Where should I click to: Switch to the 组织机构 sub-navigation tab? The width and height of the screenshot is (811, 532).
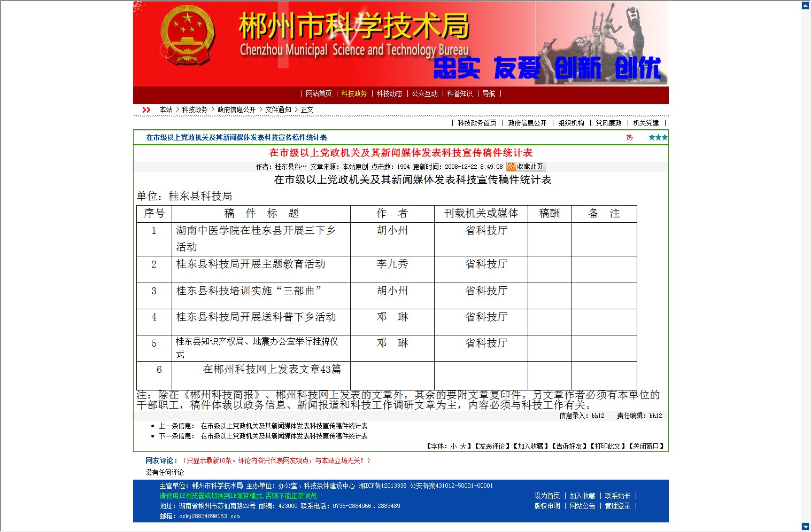click(x=571, y=123)
